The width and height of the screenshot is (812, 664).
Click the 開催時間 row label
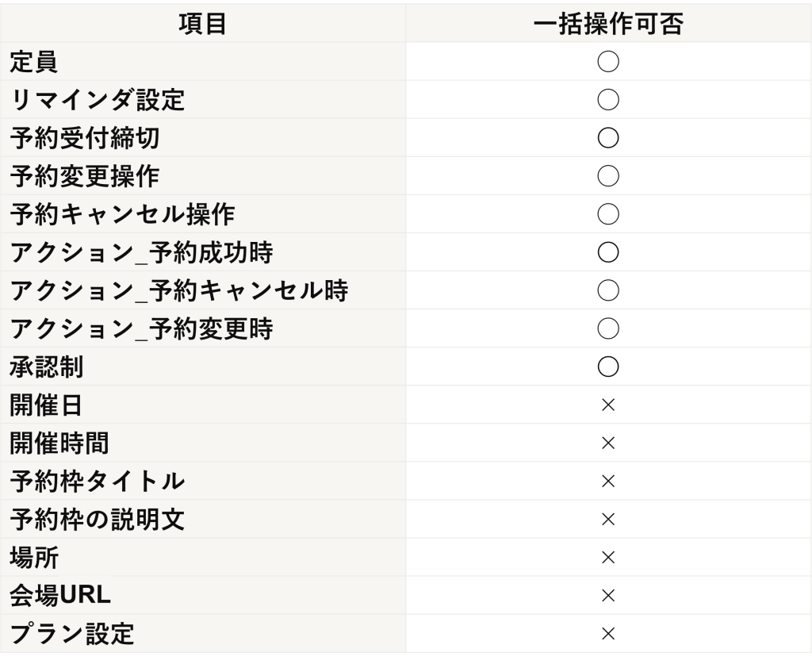tap(59, 443)
